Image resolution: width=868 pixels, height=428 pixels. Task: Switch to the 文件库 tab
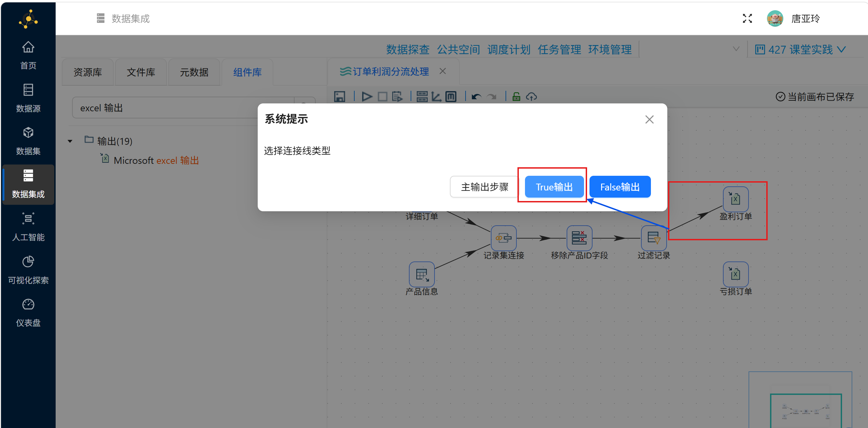(x=141, y=72)
